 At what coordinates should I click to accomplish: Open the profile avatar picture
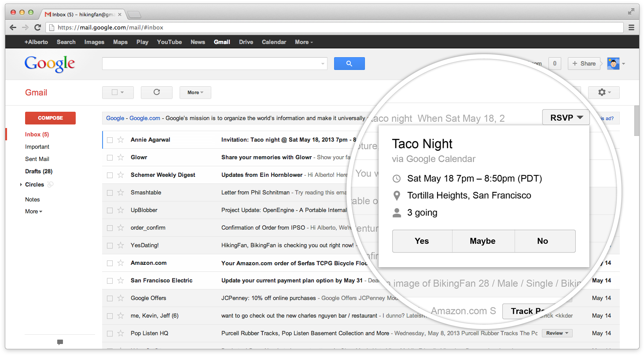pyautogui.click(x=613, y=63)
